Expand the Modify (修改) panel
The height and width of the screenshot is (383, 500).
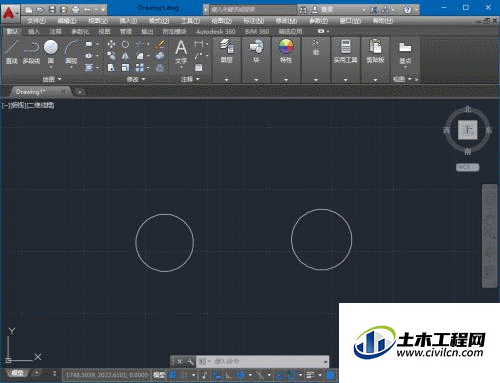136,79
